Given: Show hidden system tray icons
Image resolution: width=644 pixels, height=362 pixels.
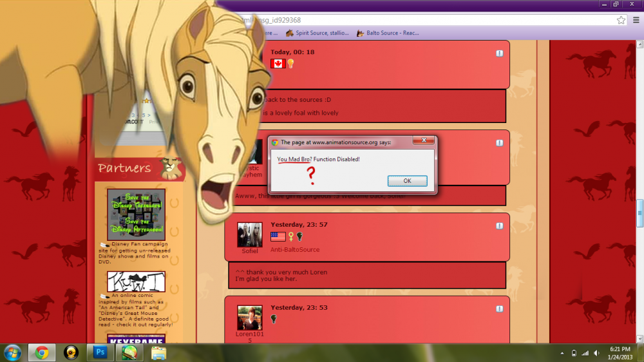Looking at the screenshot, I should 562,353.
